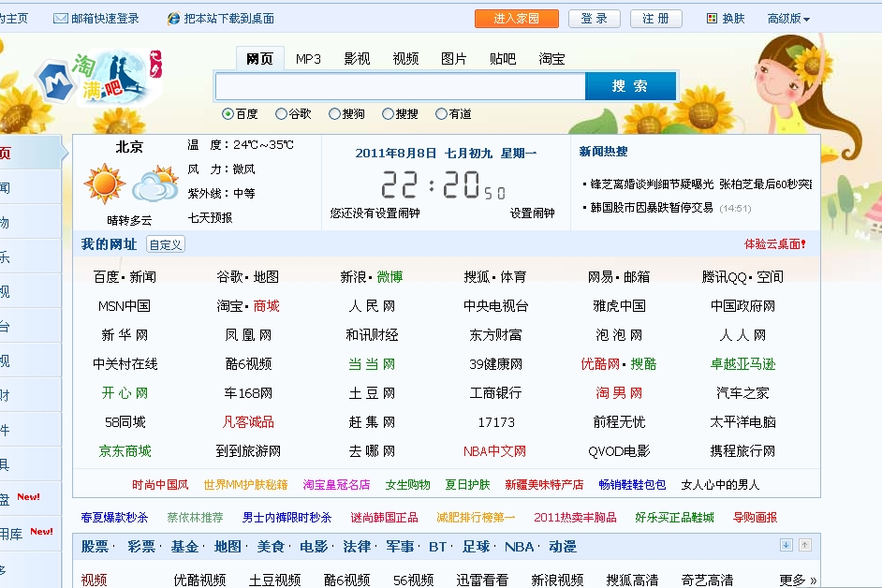Select the 百度 search engine radio button
Image resolution: width=882 pixels, height=588 pixels.
[228, 114]
